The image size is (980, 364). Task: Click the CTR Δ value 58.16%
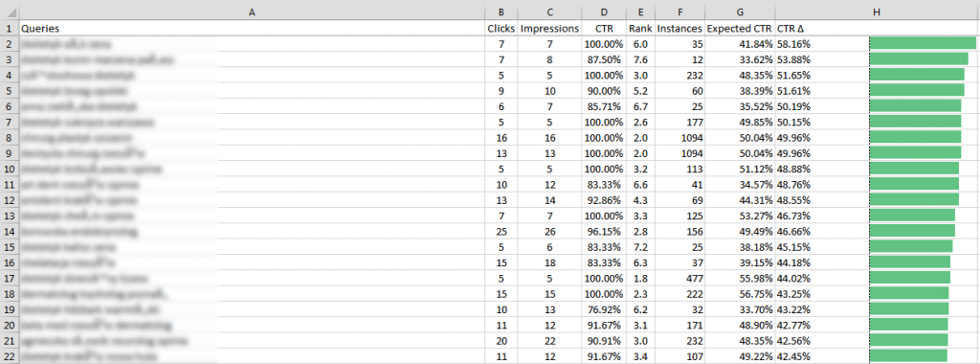pos(793,44)
